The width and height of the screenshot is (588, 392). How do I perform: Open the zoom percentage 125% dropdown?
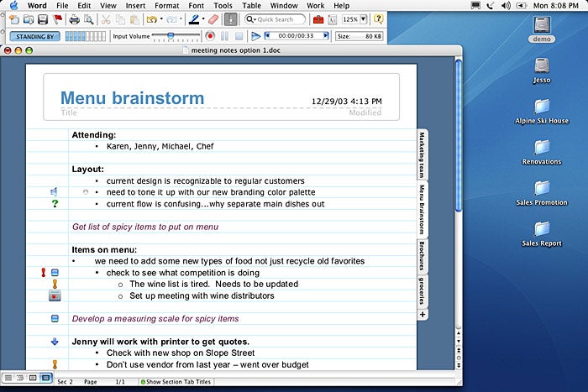[x=363, y=18]
